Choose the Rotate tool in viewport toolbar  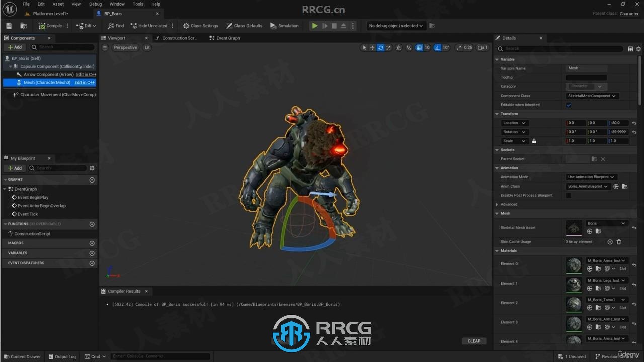coord(381,48)
